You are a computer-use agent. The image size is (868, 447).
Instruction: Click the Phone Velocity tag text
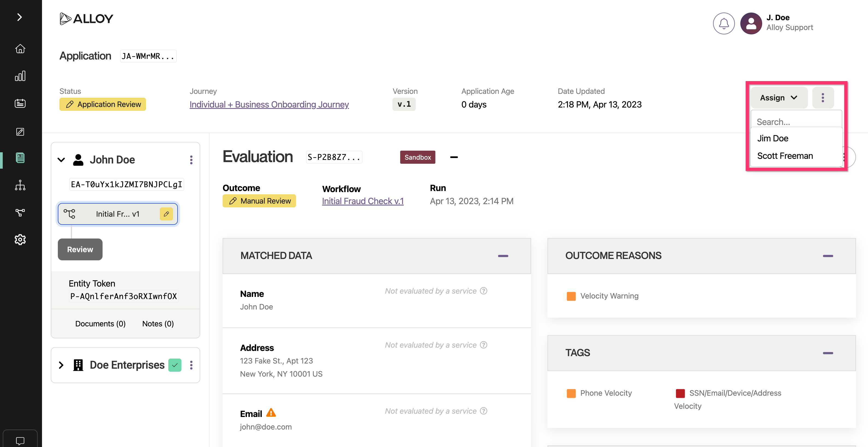[606, 393]
